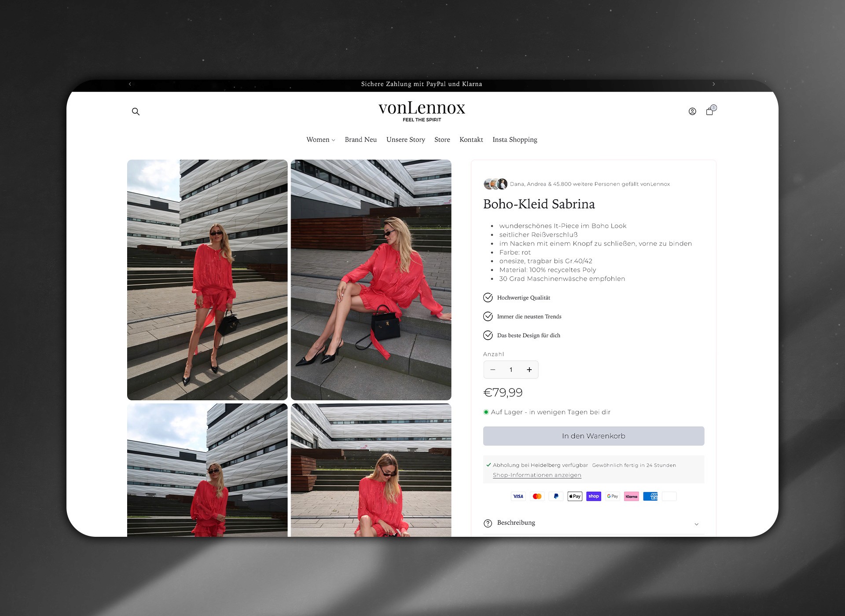845x616 pixels.
Task: Open Insta Shopping menu item
Action: coord(514,140)
